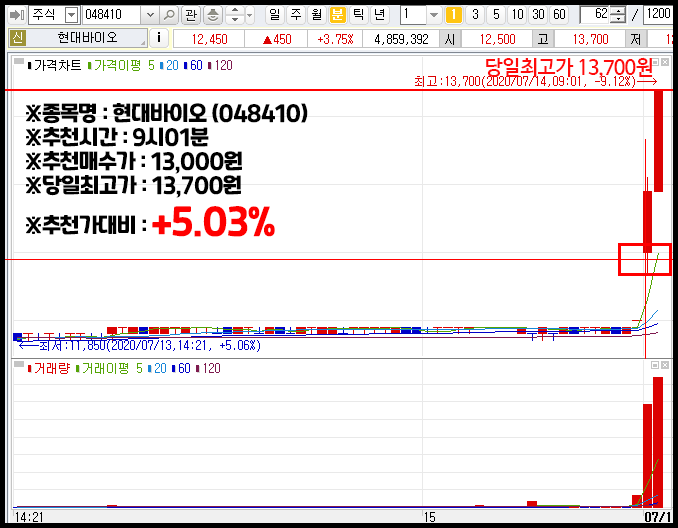Click the 시 open price label

[450, 39]
